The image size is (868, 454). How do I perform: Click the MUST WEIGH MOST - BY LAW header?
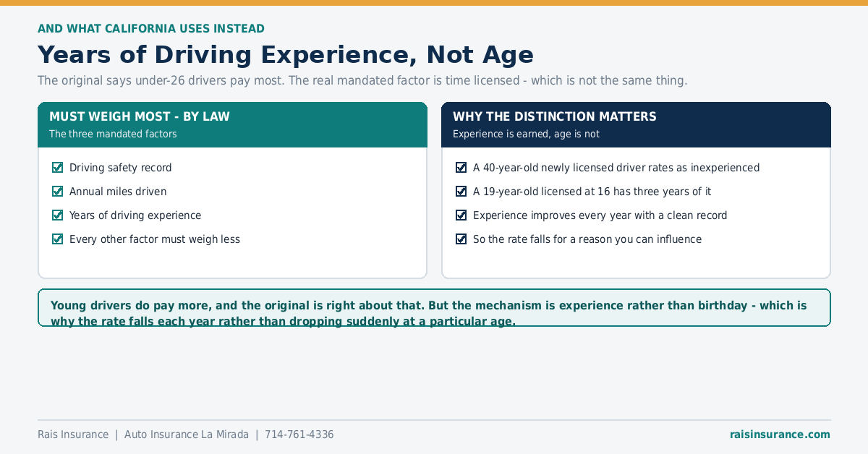click(x=140, y=116)
